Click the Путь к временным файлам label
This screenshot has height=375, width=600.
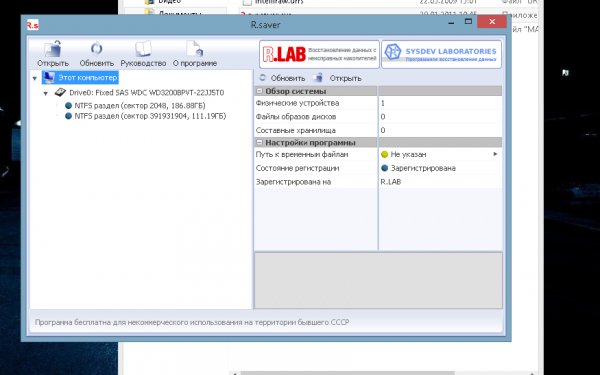coord(302,155)
